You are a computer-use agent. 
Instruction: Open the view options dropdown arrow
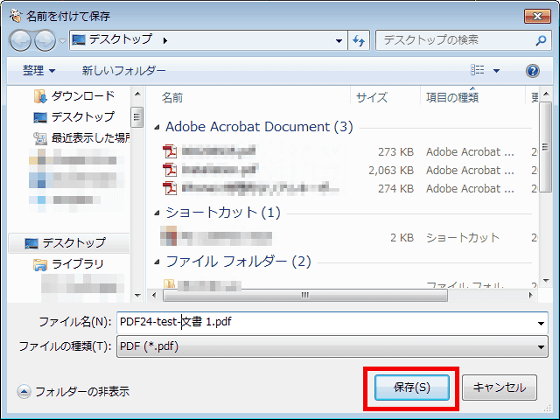point(496,71)
